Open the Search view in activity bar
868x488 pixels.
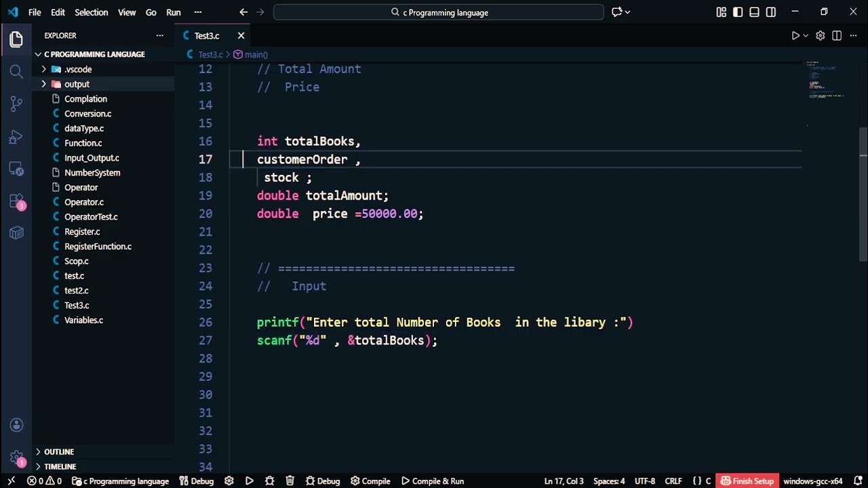[x=16, y=71]
